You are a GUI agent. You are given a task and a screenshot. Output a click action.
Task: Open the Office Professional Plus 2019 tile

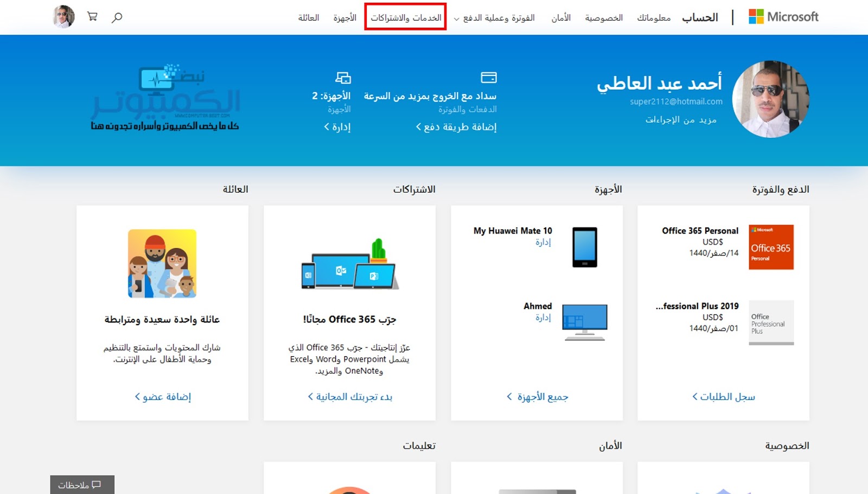[x=771, y=323]
